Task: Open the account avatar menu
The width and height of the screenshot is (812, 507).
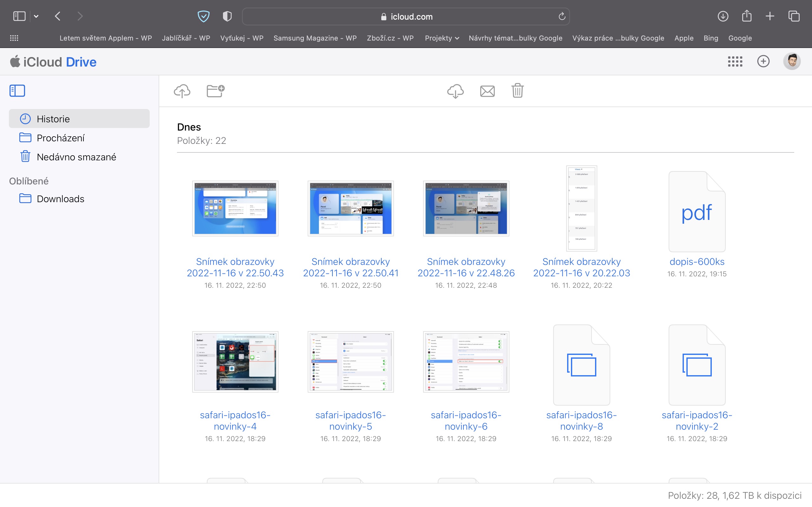Action: tap(792, 61)
